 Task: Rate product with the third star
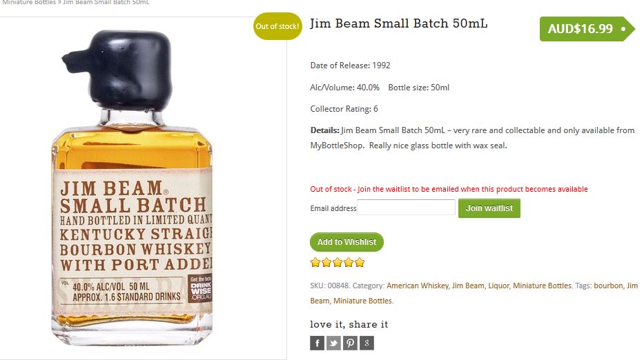(338, 262)
